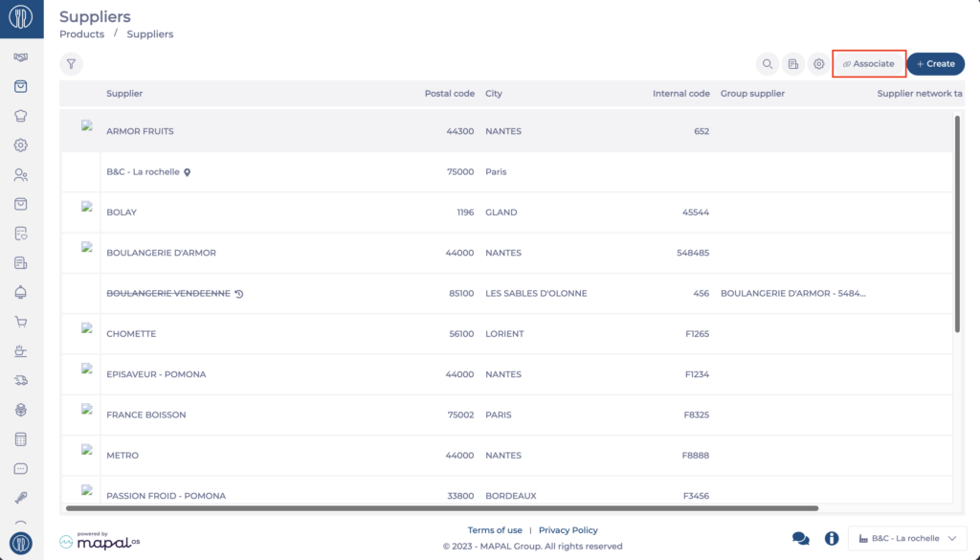Image resolution: width=980 pixels, height=560 pixels.
Task: Click the vertical table scrollbar
Action: coord(957,224)
